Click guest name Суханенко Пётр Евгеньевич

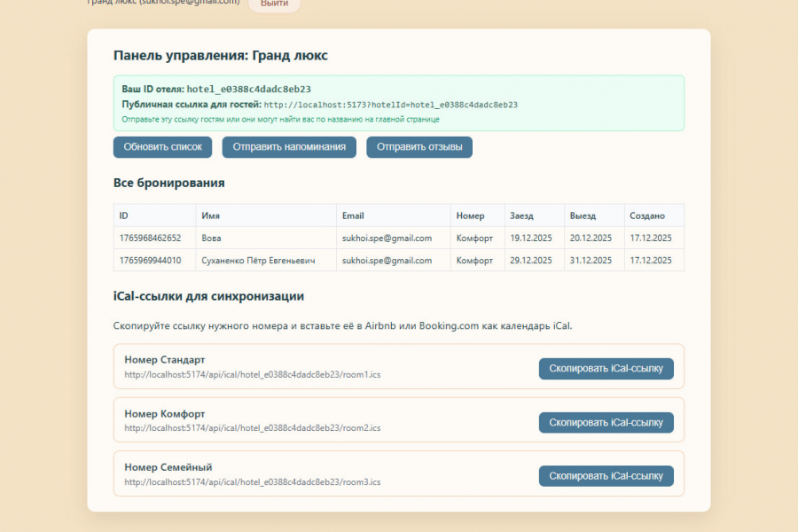tap(258, 261)
